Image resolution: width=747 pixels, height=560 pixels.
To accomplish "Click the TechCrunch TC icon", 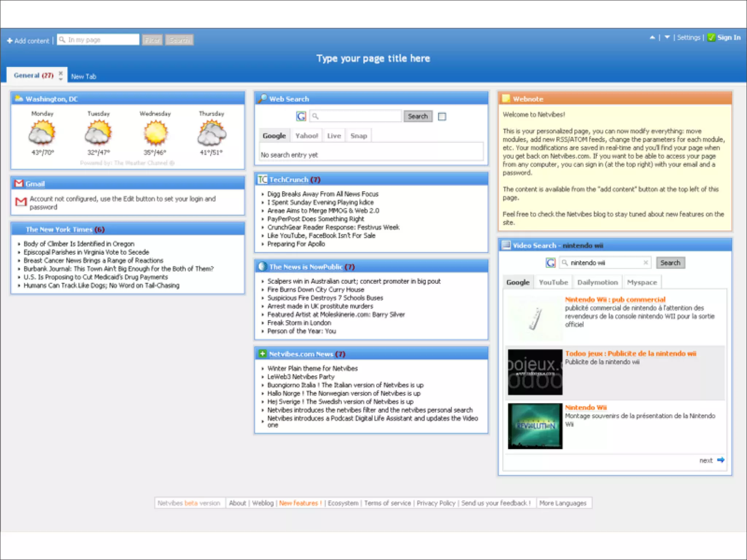I will click(x=263, y=179).
